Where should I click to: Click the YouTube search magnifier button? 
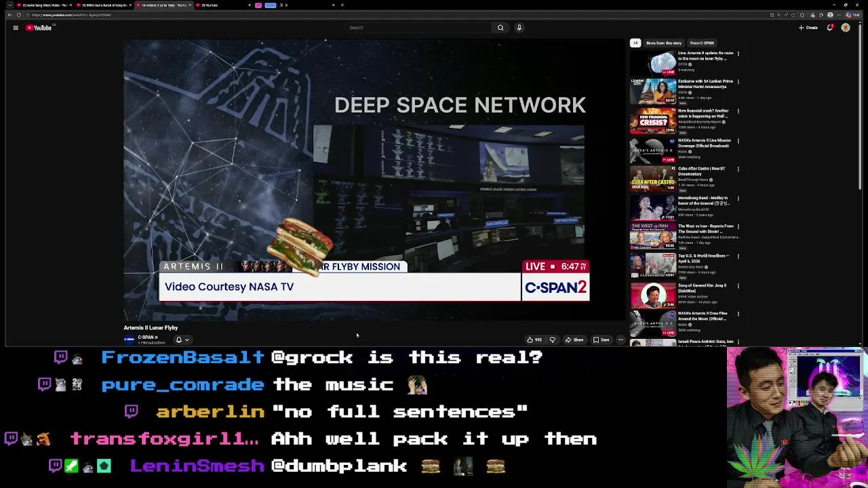[x=500, y=28]
